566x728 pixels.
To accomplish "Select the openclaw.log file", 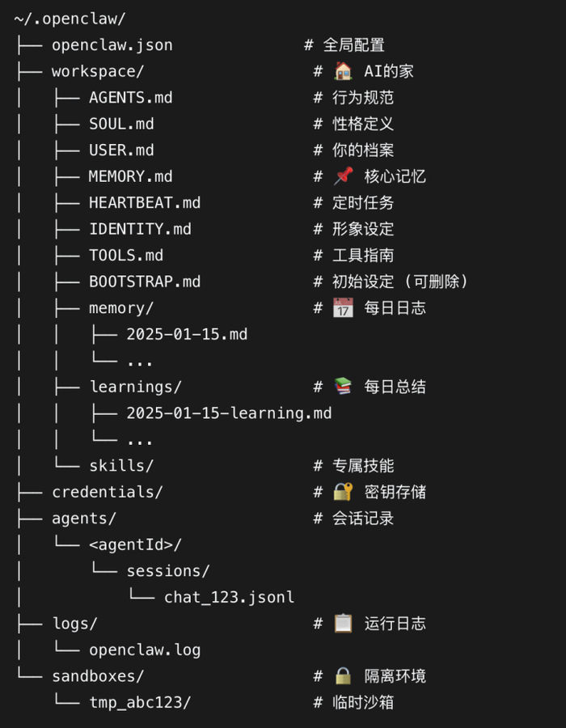I will click(x=145, y=650).
